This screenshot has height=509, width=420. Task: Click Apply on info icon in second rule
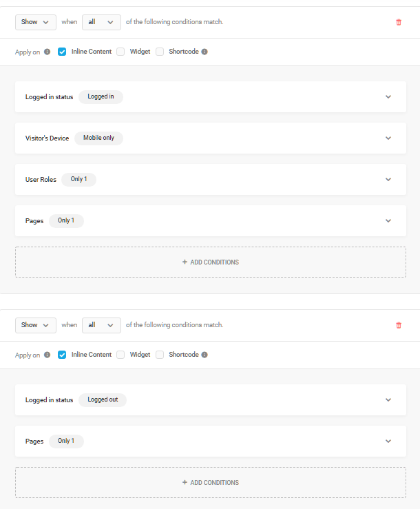tap(47, 355)
